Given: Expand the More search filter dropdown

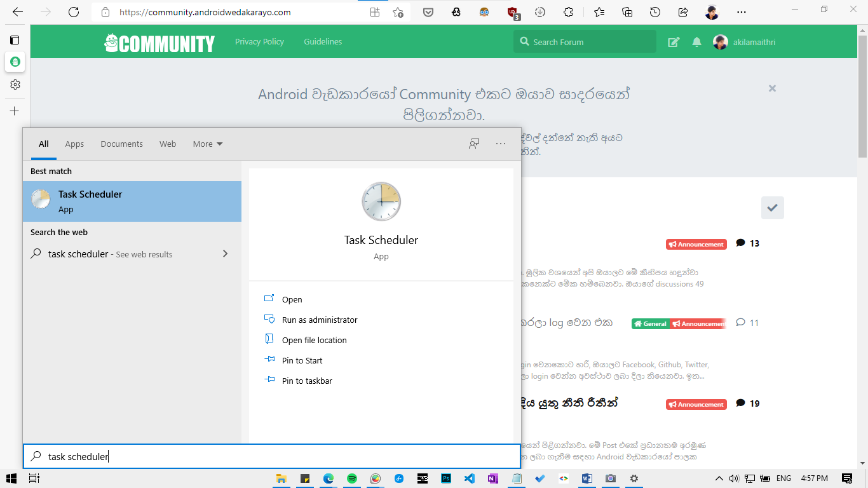Looking at the screenshot, I should click(x=208, y=144).
